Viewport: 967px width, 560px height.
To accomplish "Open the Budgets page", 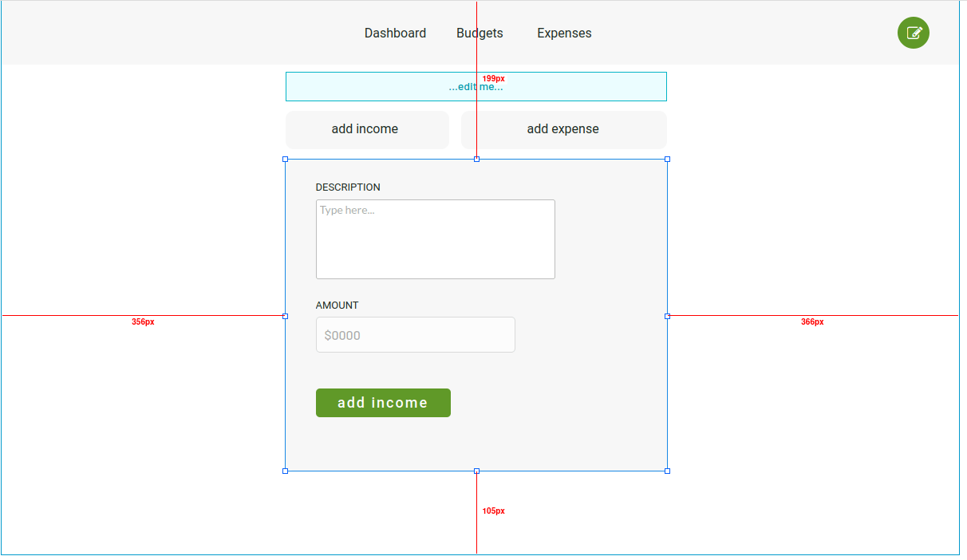I will coord(479,33).
